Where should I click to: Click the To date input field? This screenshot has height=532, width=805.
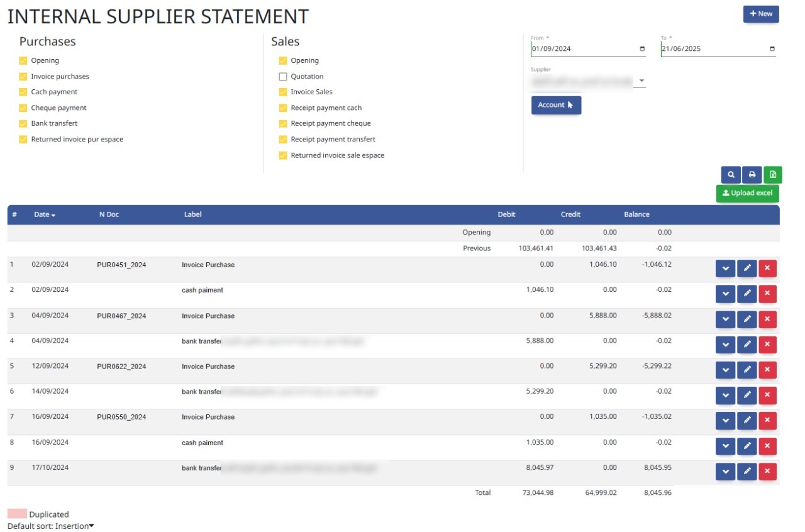(x=718, y=49)
